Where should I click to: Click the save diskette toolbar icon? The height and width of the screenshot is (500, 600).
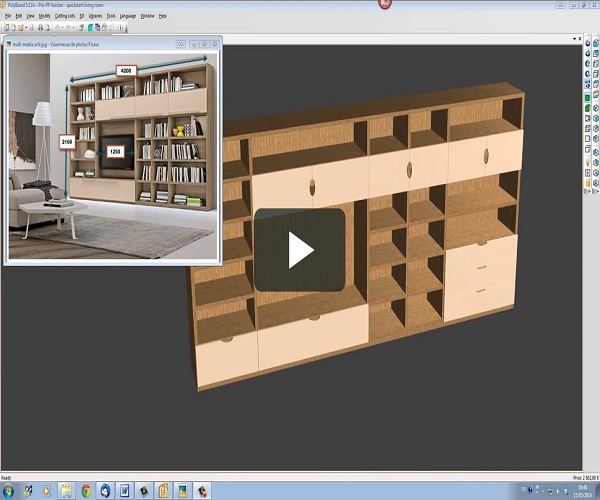point(31,28)
